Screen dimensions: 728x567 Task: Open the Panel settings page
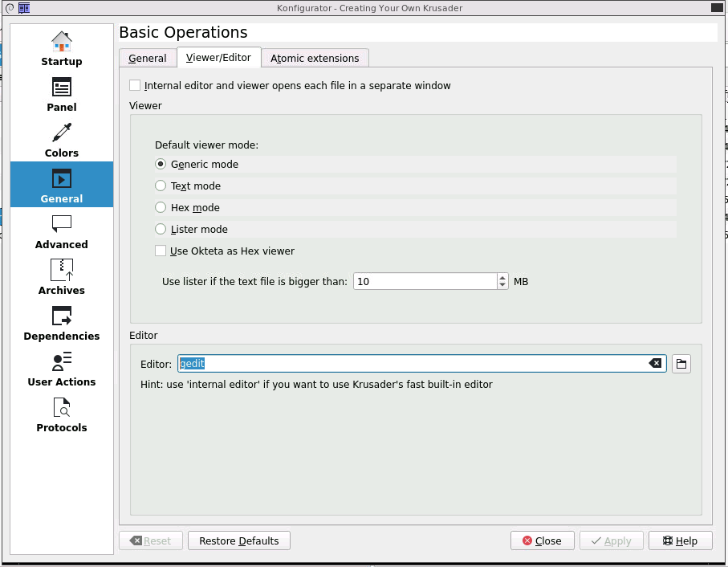(x=61, y=94)
